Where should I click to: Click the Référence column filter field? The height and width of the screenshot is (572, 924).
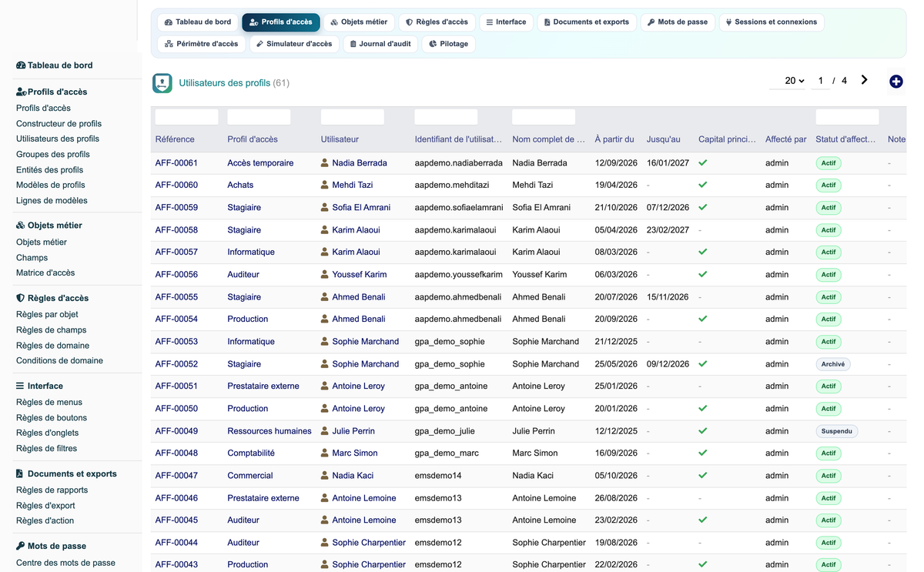point(186,117)
